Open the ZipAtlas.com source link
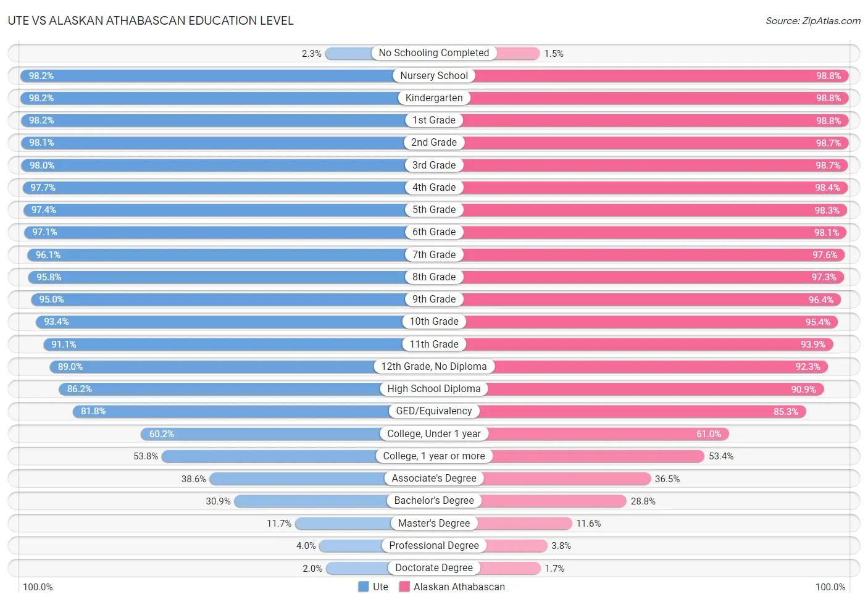Screen dimensions: 868x602 pos(813,21)
